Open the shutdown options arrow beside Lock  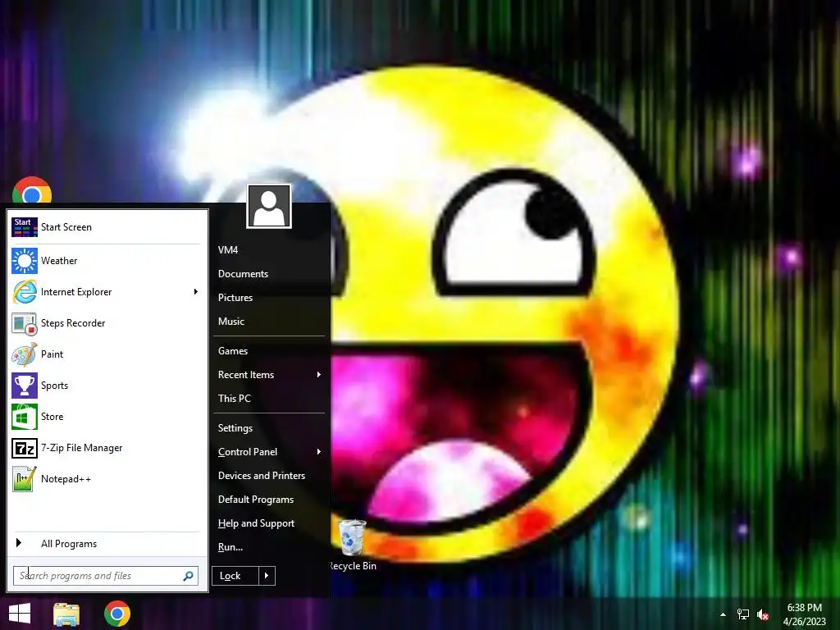point(267,576)
